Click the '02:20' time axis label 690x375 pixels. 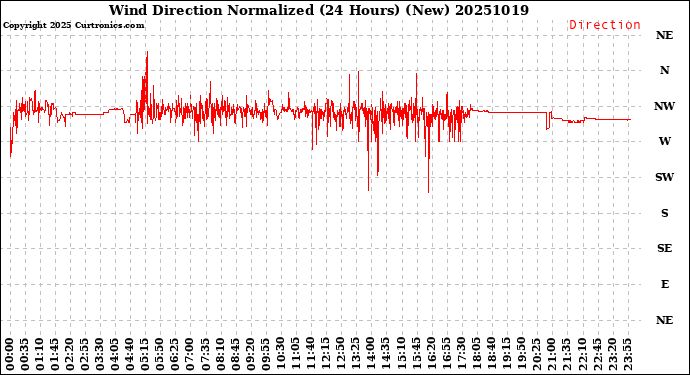pyautogui.click(x=70, y=355)
